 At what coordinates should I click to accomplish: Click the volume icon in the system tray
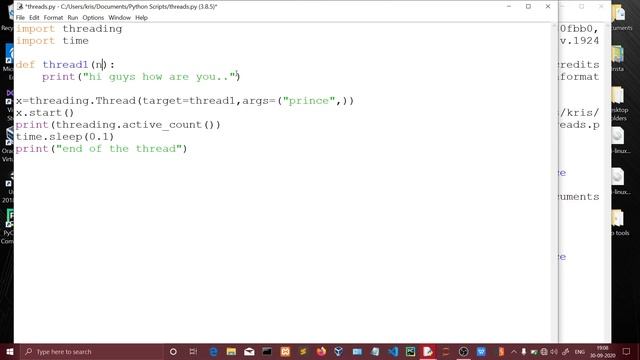click(x=554, y=352)
